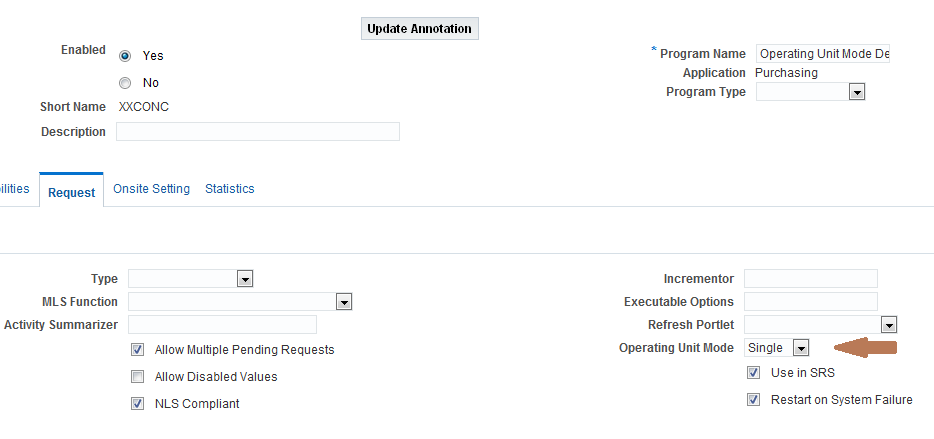Open the MLS Function dropdown arrow
934x439 pixels.
[344, 302]
